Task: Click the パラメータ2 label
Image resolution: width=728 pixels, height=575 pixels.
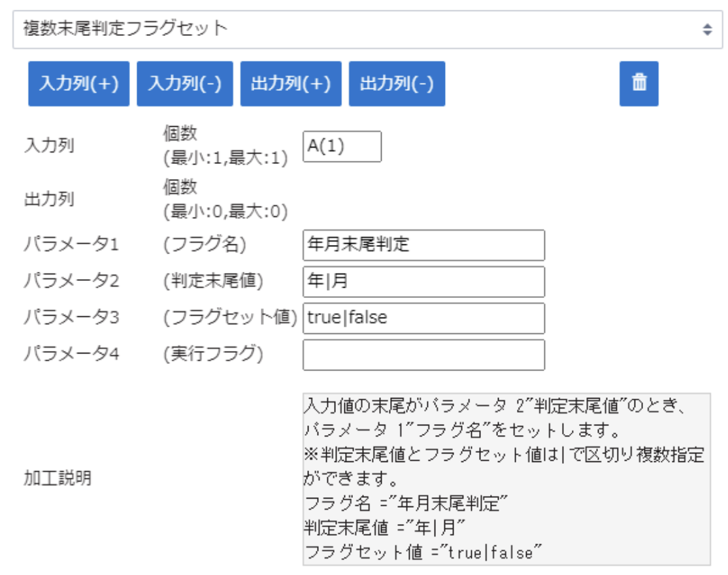Action: [71, 282]
